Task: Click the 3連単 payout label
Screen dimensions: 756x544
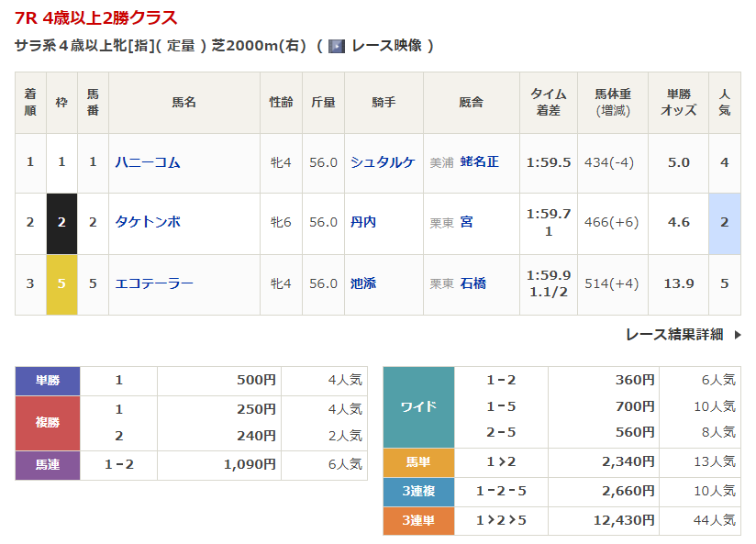Action: (x=418, y=521)
